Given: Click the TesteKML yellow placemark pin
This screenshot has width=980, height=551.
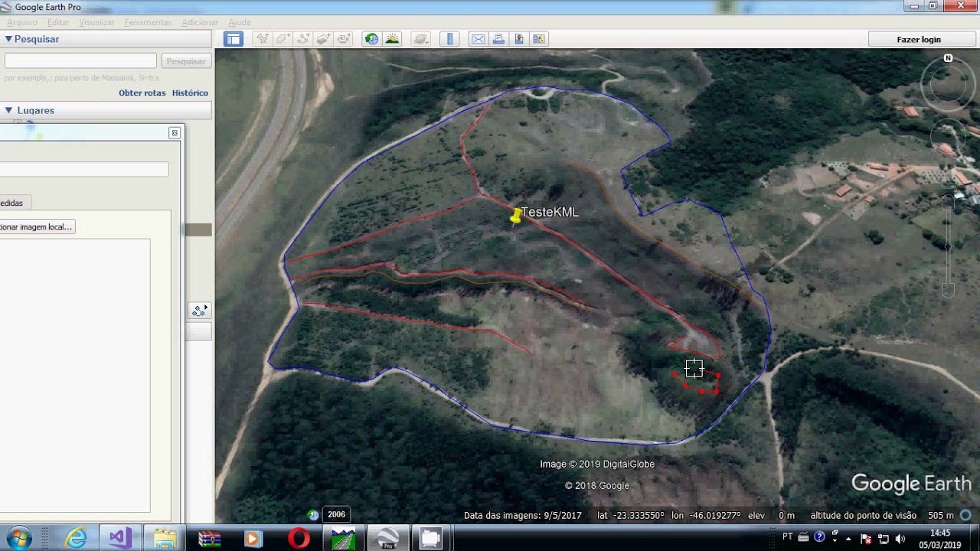Looking at the screenshot, I should (516, 216).
